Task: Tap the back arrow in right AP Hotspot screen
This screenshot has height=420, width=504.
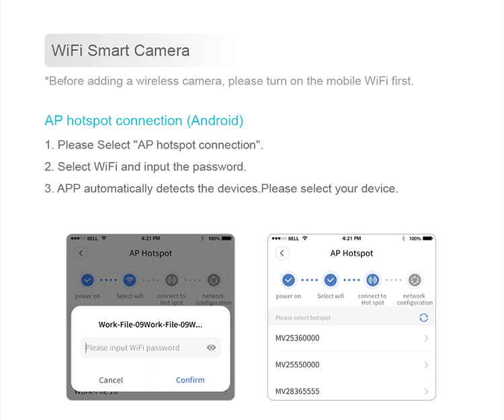Action: point(282,253)
